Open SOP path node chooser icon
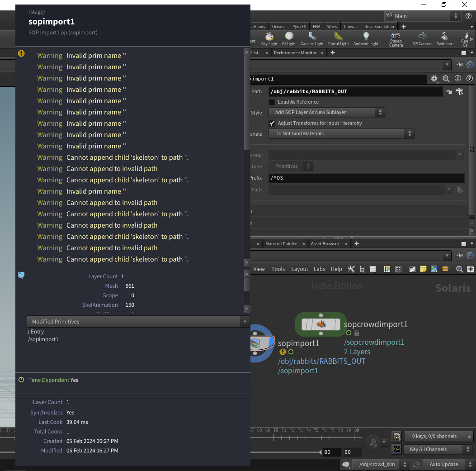 tap(460, 91)
